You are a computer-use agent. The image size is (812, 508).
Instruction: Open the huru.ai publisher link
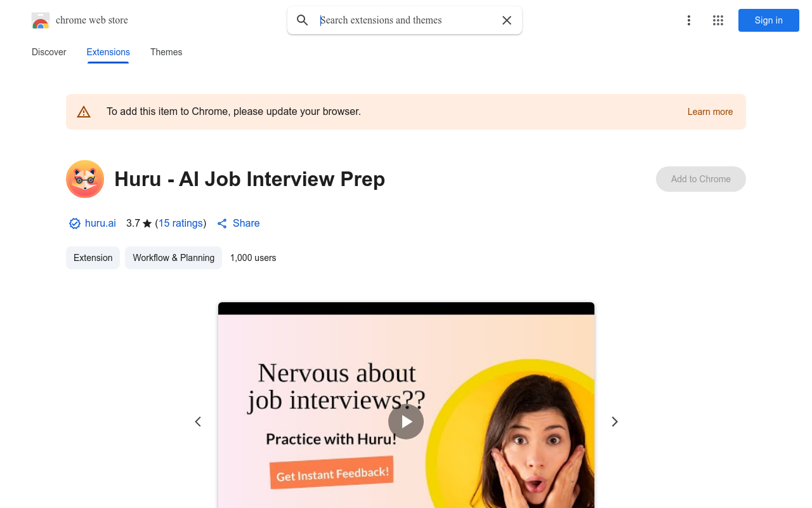(x=100, y=224)
